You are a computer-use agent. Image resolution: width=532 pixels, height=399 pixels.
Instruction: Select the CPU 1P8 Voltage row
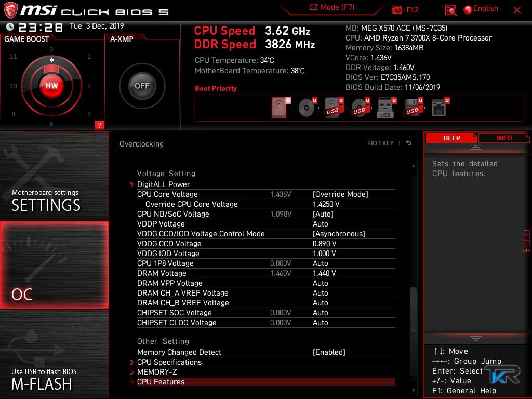click(x=266, y=263)
